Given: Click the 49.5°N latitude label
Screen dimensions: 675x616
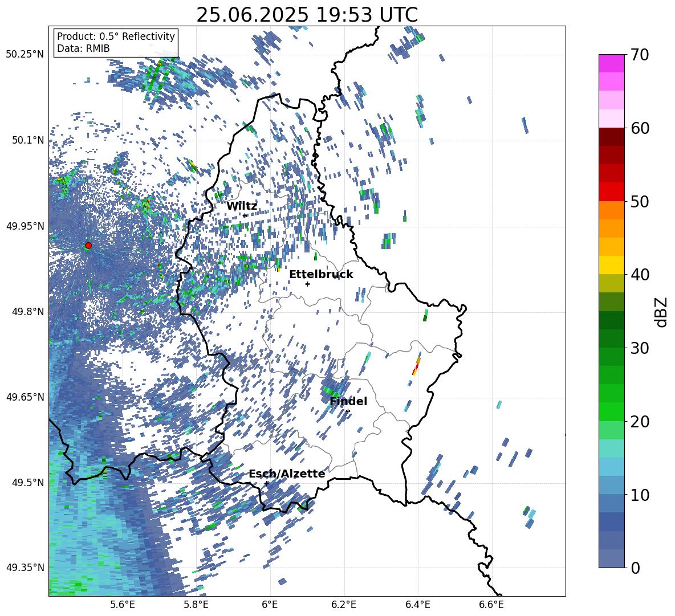Looking at the screenshot, I should tap(28, 483).
